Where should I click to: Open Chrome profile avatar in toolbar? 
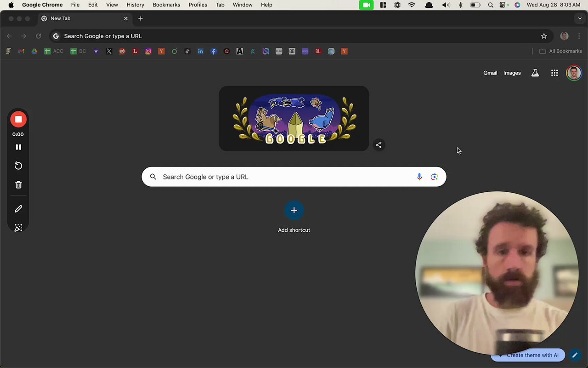tap(565, 36)
